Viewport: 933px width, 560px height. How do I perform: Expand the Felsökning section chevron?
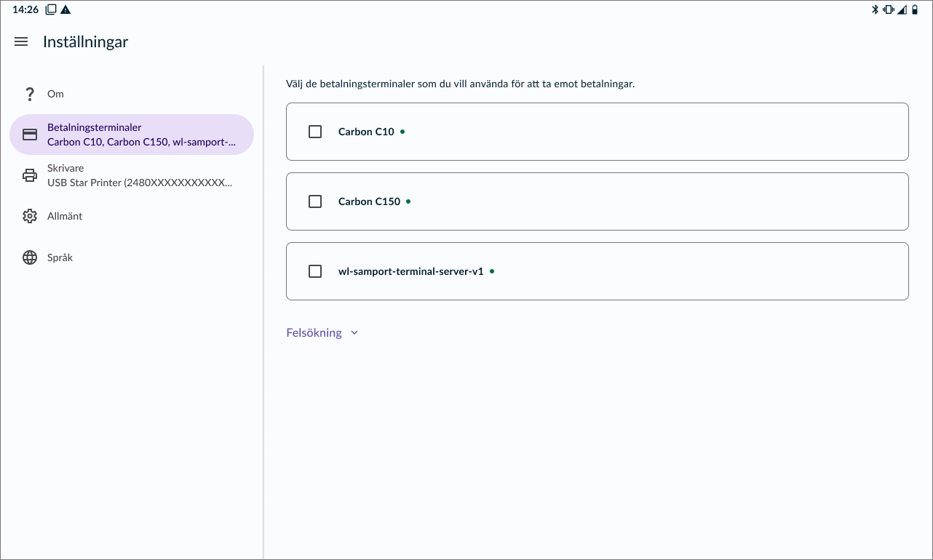tap(354, 333)
